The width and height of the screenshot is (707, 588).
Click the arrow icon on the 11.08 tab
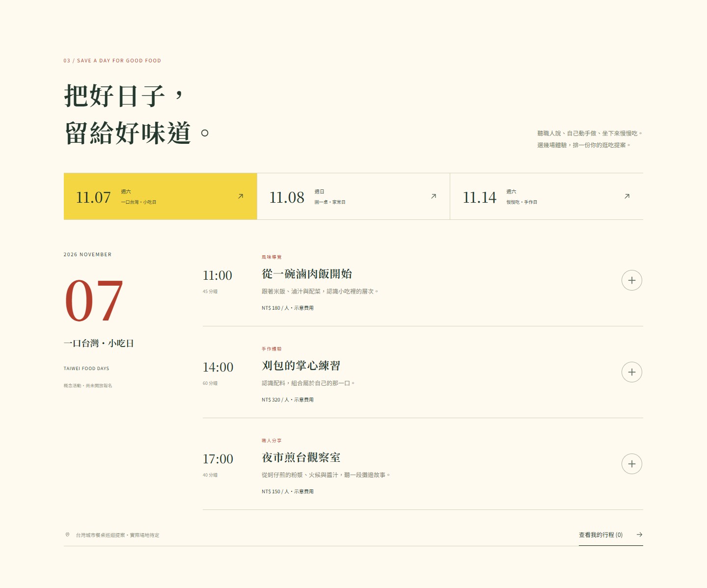click(434, 196)
